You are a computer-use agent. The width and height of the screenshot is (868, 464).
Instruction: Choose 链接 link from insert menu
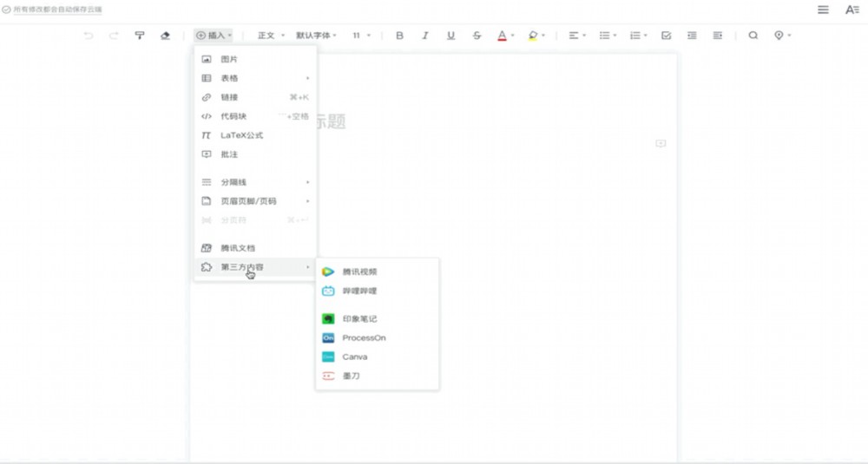pos(255,97)
